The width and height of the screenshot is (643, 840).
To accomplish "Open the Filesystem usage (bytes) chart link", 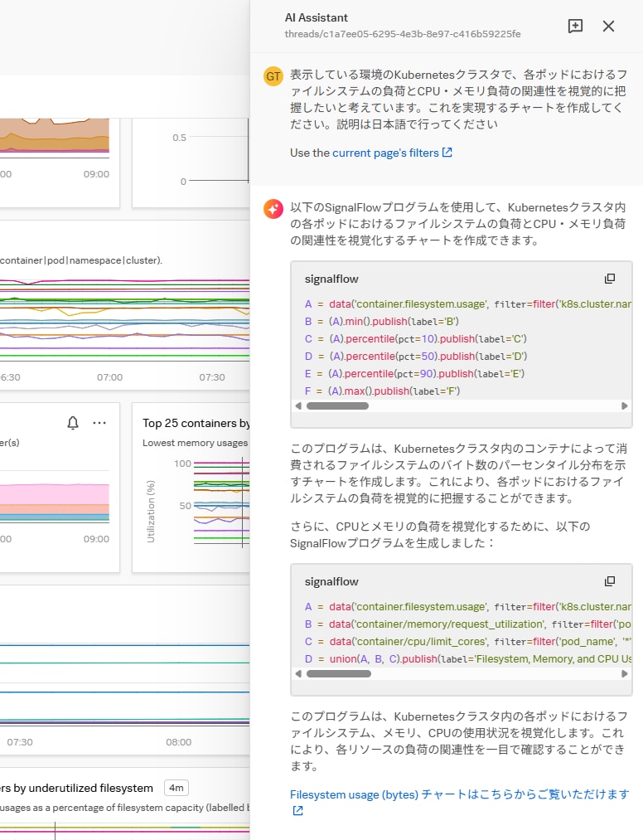I will click(x=459, y=794).
